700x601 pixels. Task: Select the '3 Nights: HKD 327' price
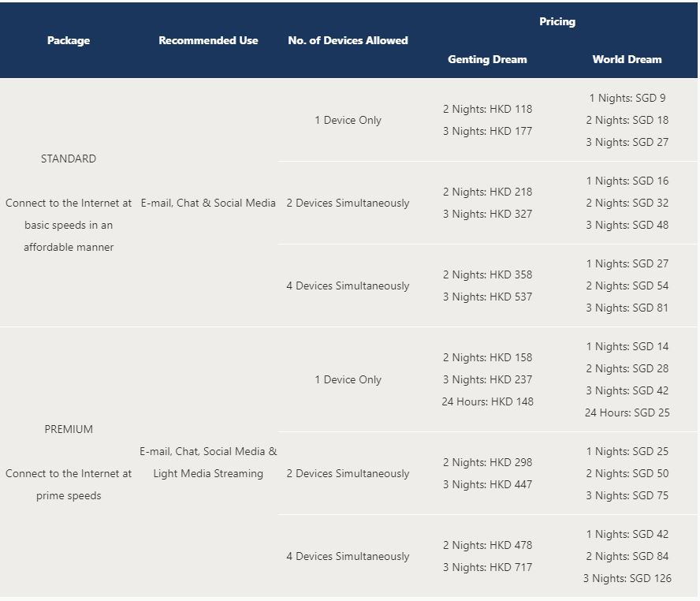tap(487, 214)
